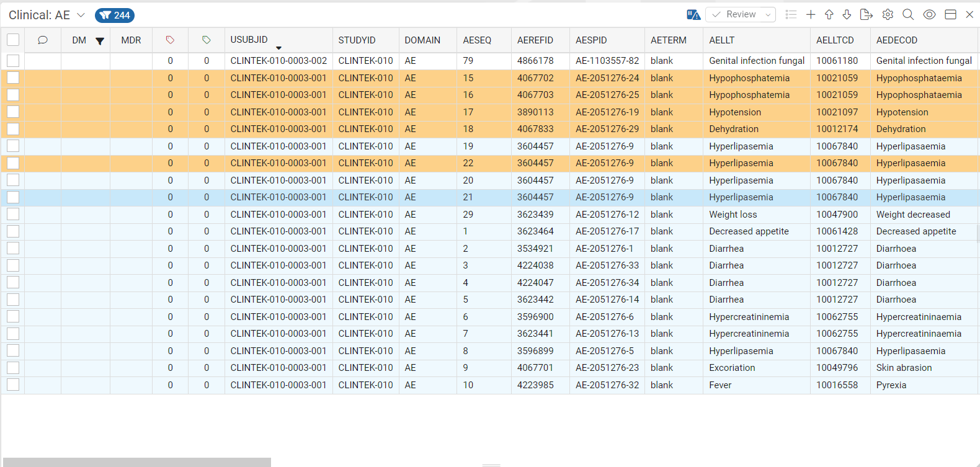Check the row with AESEQ 29
This screenshot has width=980, height=467.
[x=13, y=215]
